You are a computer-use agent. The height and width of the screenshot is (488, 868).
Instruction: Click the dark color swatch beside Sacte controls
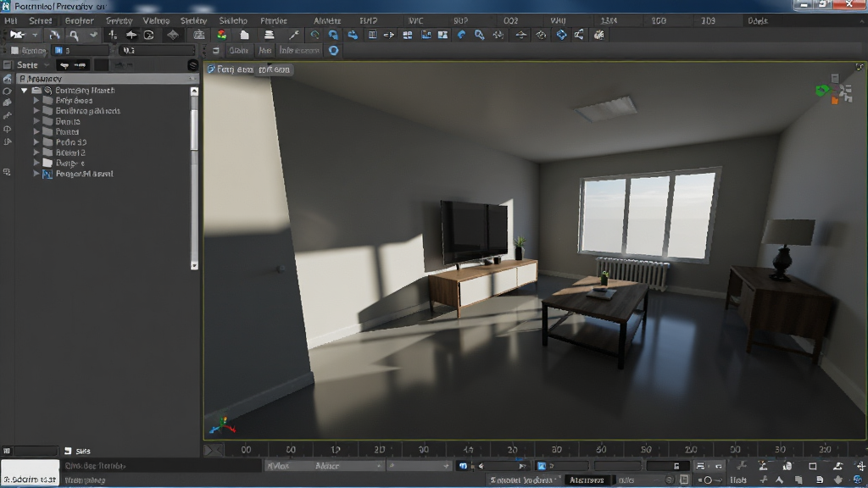(101, 65)
